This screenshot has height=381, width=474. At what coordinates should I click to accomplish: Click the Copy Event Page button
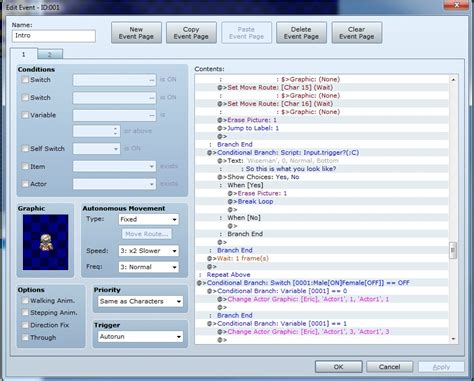(191, 33)
